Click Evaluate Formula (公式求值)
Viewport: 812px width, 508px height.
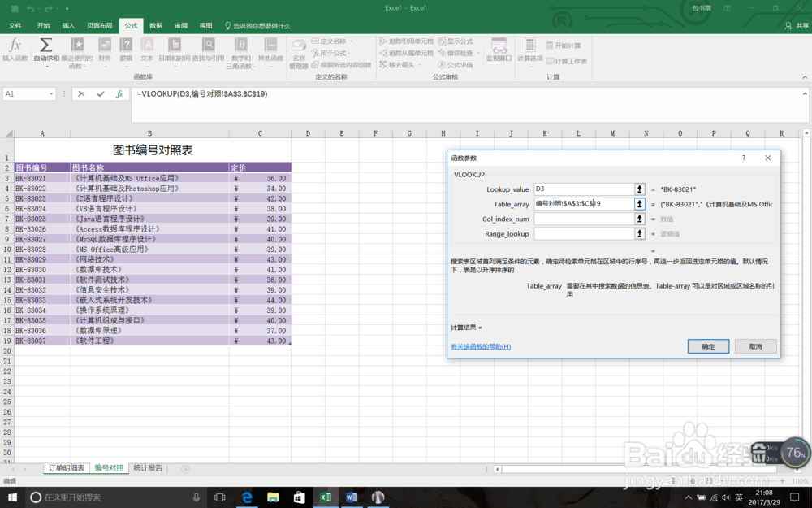point(456,65)
